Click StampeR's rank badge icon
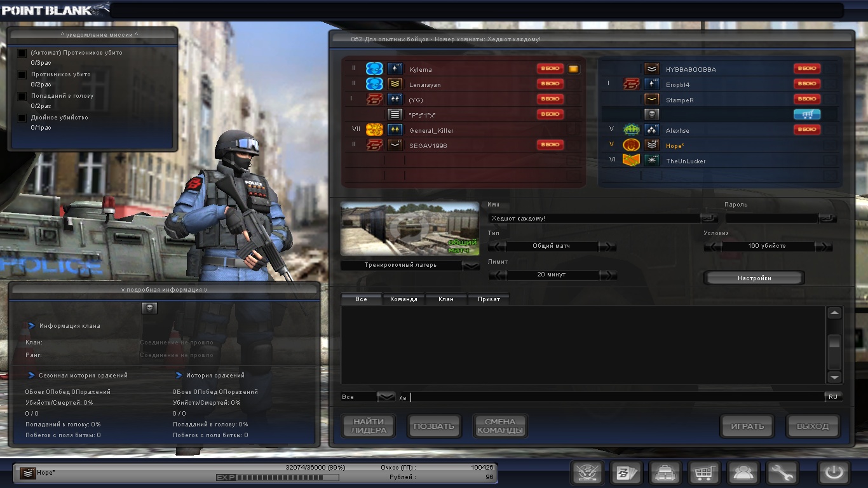Viewport: 868px width, 488px height. pyautogui.click(x=651, y=99)
